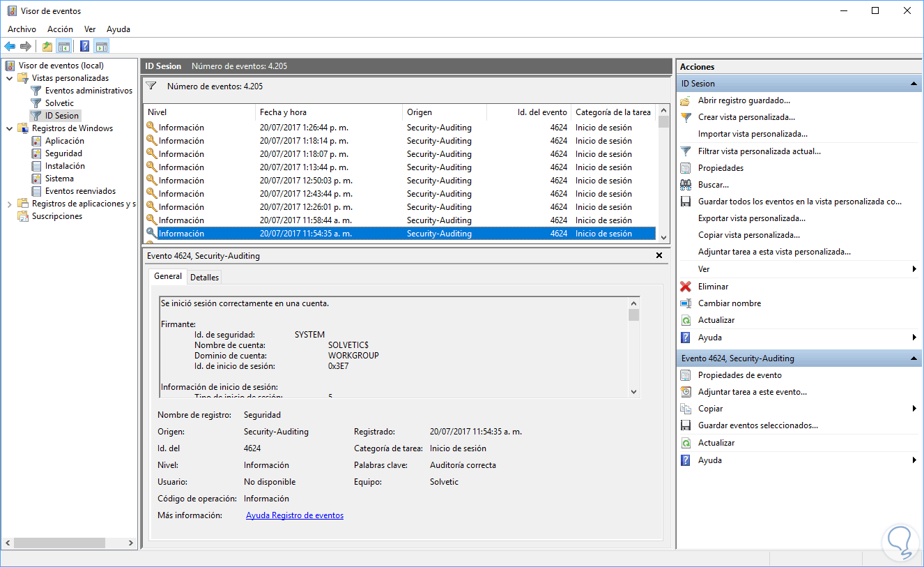Open the Ayuda Registro de eventos link
This screenshot has width=924, height=567.
pyautogui.click(x=295, y=515)
